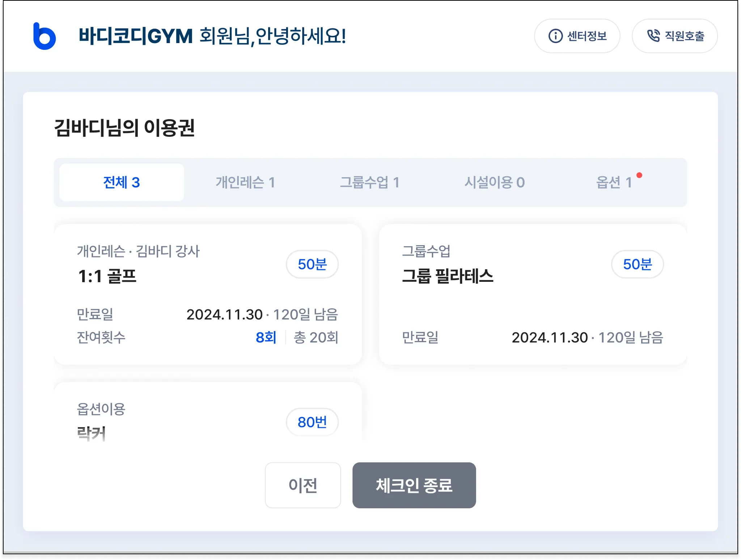Click the phone icon in 직원호출
This screenshot has width=741, height=560.
(653, 36)
